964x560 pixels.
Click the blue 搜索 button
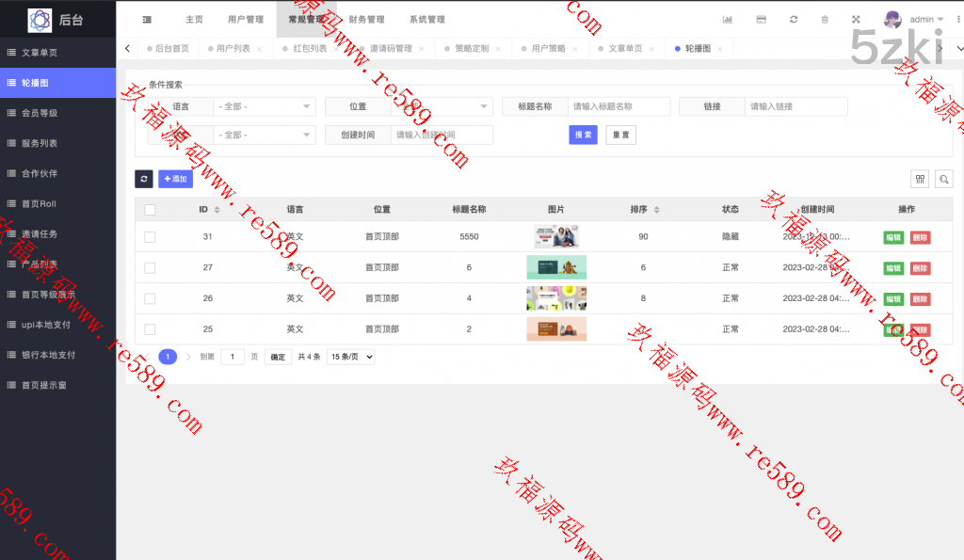pyautogui.click(x=583, y=135)
